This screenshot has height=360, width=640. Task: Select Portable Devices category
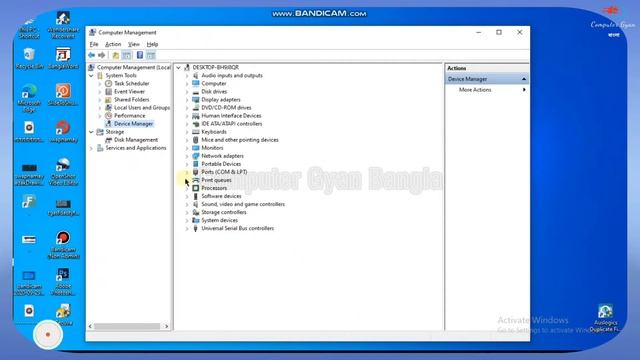[221, 164]
